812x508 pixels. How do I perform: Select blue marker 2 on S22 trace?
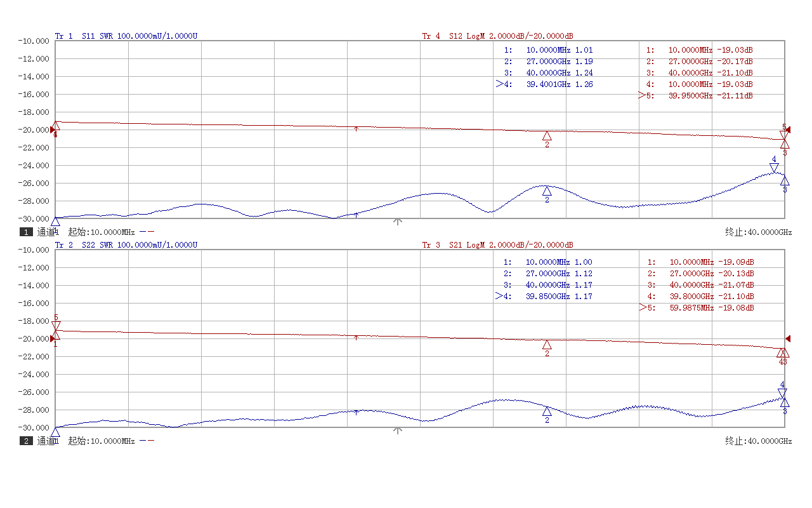(x=547, y=411)
